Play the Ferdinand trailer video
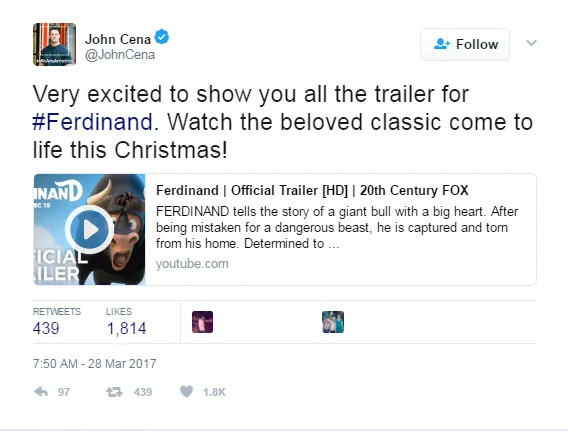The image size is (568, 431). (x=89, y=229)
